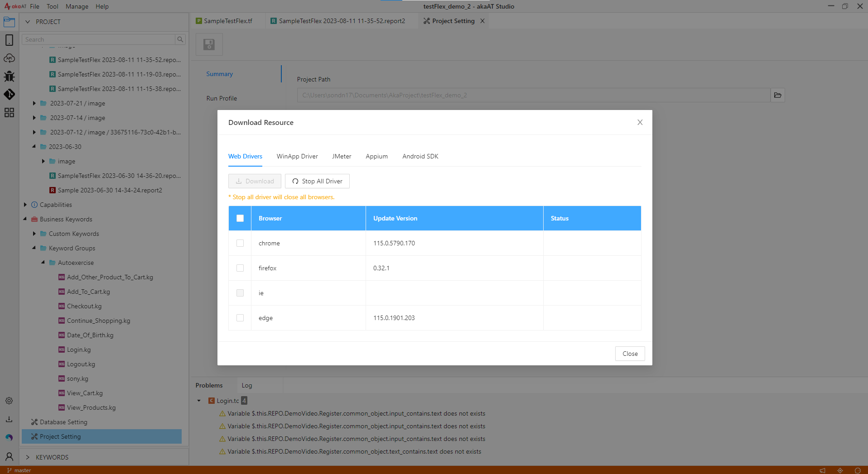The width and height of the screenshot is (868, 474).
Task: Check the firefox driver checkbox
Action: pyautogui.click(x=240, y=268)
